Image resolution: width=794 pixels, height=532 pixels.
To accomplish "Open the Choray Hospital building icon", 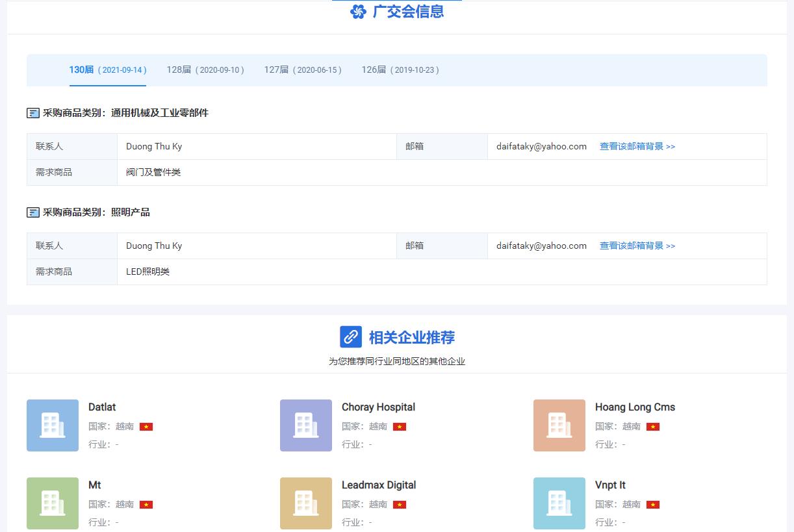I will 306,425.
